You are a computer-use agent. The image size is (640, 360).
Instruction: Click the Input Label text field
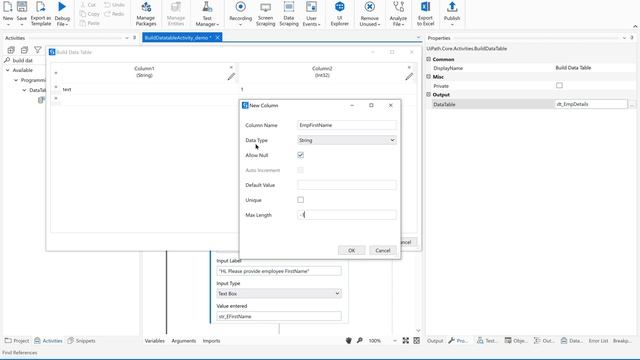pos(279,271)
